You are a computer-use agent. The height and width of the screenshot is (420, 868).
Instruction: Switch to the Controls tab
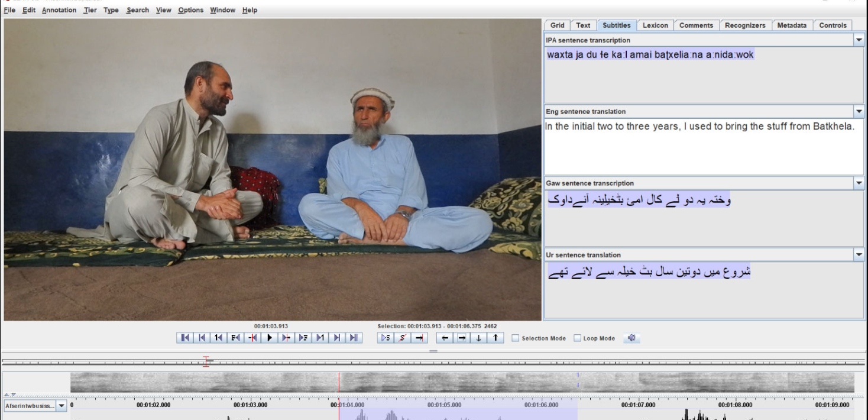point(833,25)
